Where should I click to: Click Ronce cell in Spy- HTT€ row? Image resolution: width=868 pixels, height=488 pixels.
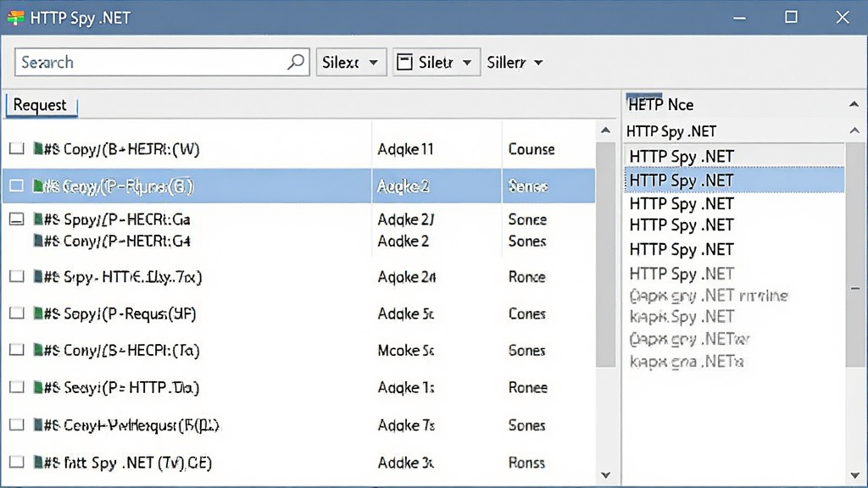pyautogui.click(x=527, y=277)
